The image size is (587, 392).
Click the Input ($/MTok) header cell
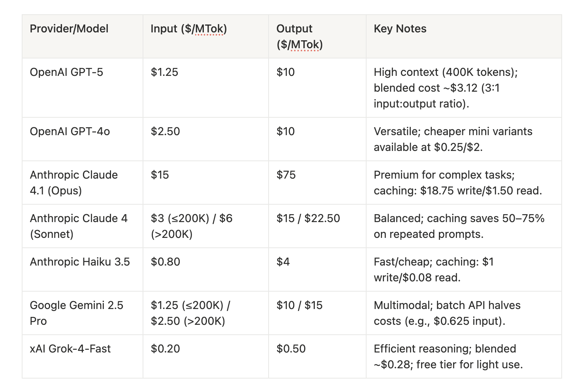pos(188,29)
